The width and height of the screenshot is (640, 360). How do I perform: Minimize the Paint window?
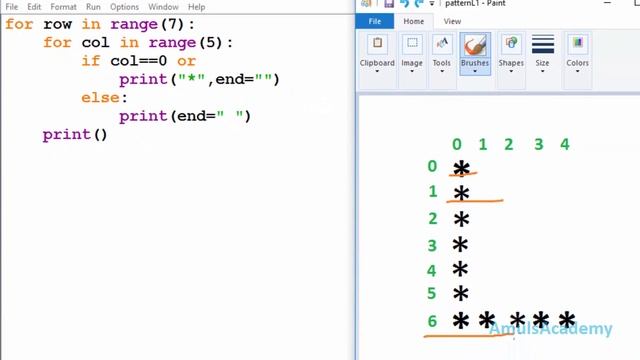607,3
